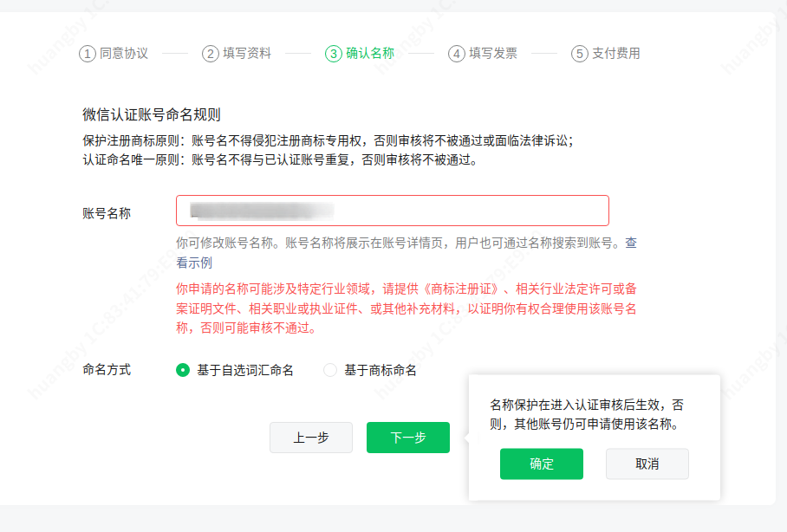
Task: Select the 填写发票 step label
Action: (493, 53)
